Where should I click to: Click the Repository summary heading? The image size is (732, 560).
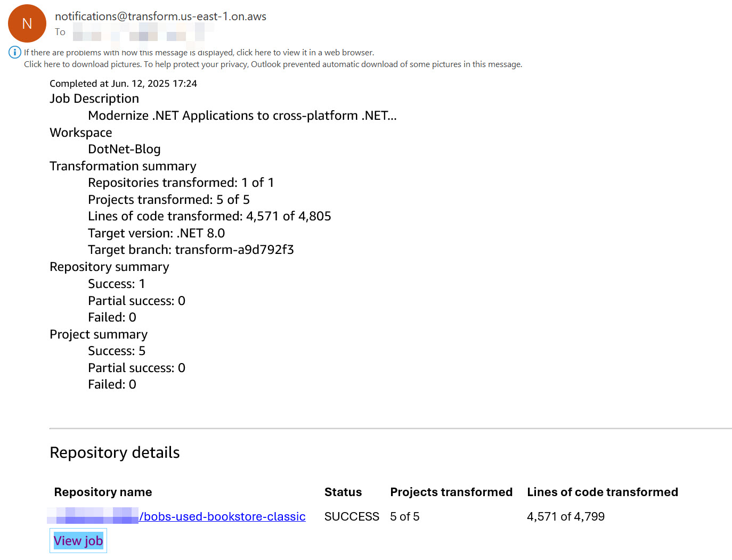[109, 267]
